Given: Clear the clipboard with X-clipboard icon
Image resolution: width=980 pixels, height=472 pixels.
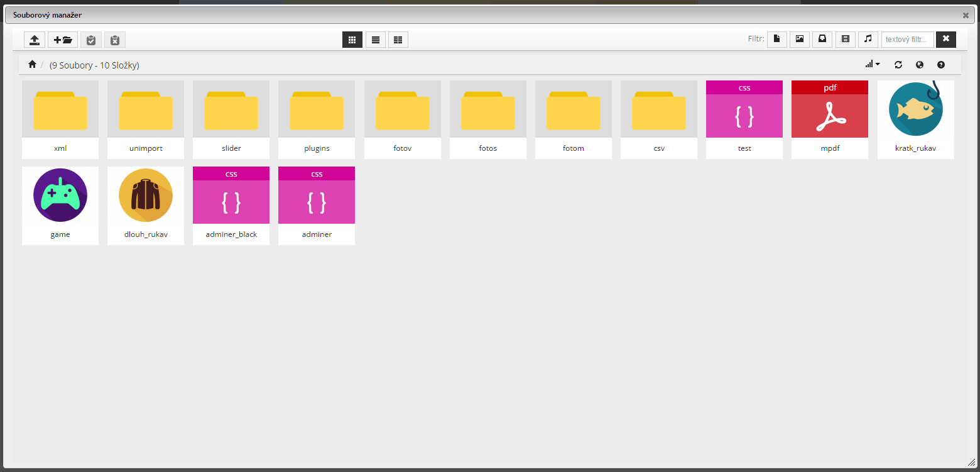Looking at the screenshot, I should (x=115, y=40).
